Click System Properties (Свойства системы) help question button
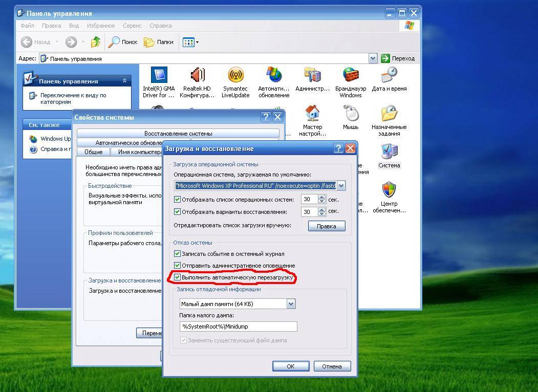The width and height of the screenshot is (538, 392). [266, 117]
